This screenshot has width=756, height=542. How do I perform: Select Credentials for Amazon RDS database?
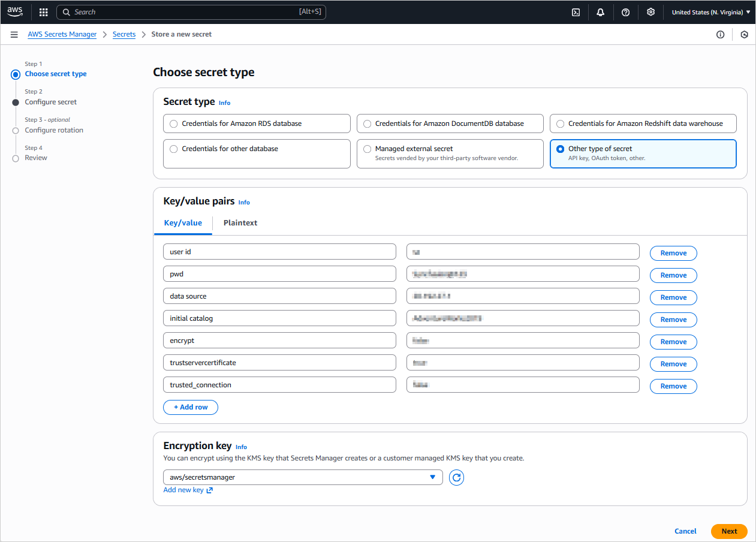point(174,124)
